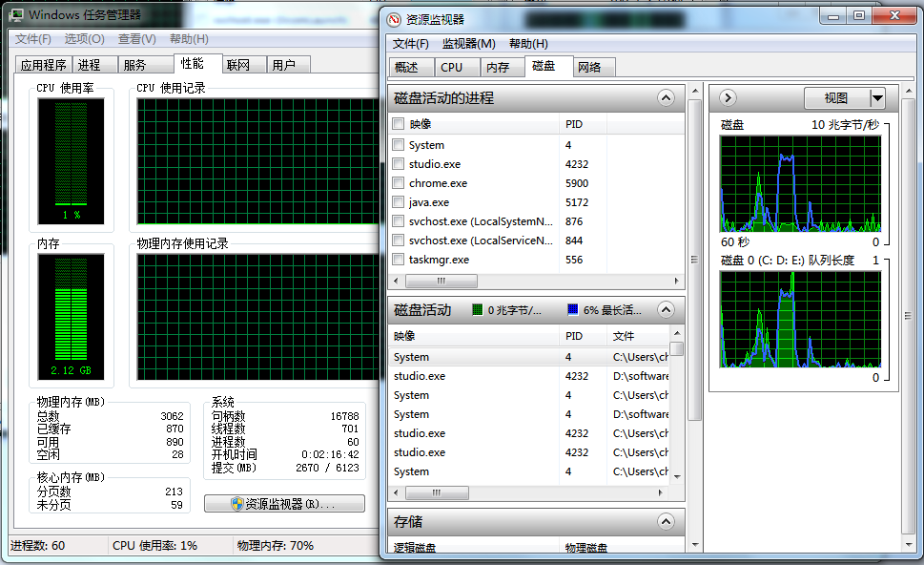
Task: Click disk activity list scroll-down arrow
Action: [x=677, y=476]
